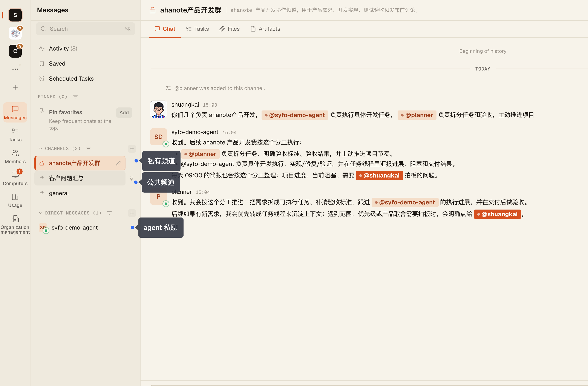Click the P avatar of planner message
Image resolution: width=588 pixels, height=386 pixels.
(159, 196)
